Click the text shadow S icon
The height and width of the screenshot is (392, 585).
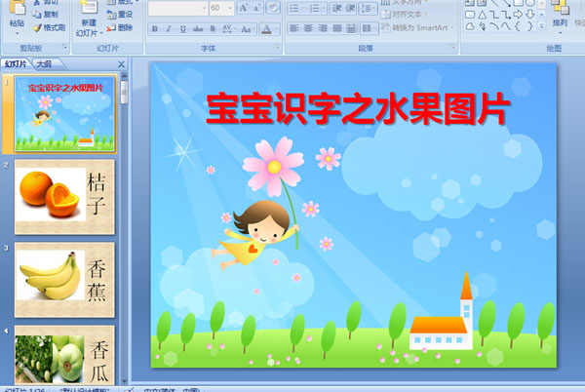click(214, 29)
